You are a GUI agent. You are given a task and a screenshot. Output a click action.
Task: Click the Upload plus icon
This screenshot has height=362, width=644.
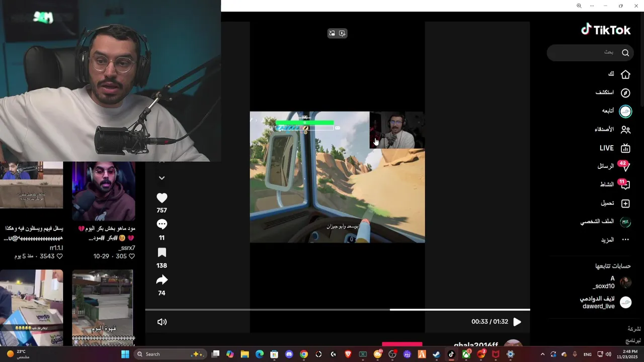coord(625,204)
